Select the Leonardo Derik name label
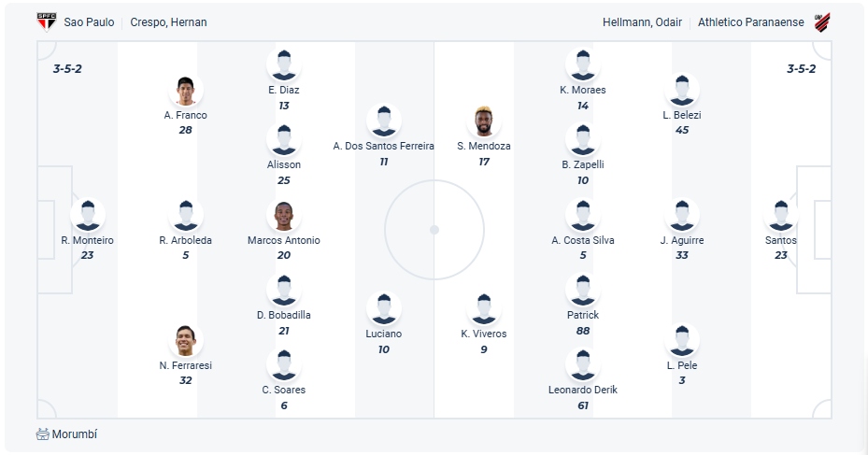The width and height of the screenshot is (868, 455). [582, 390]
